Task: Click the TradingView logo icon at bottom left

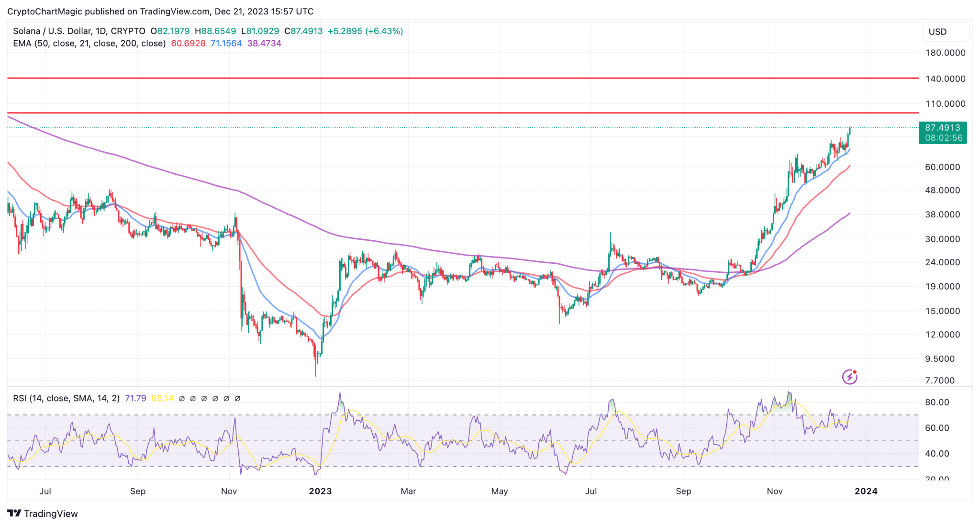Action: pos(14,514)
